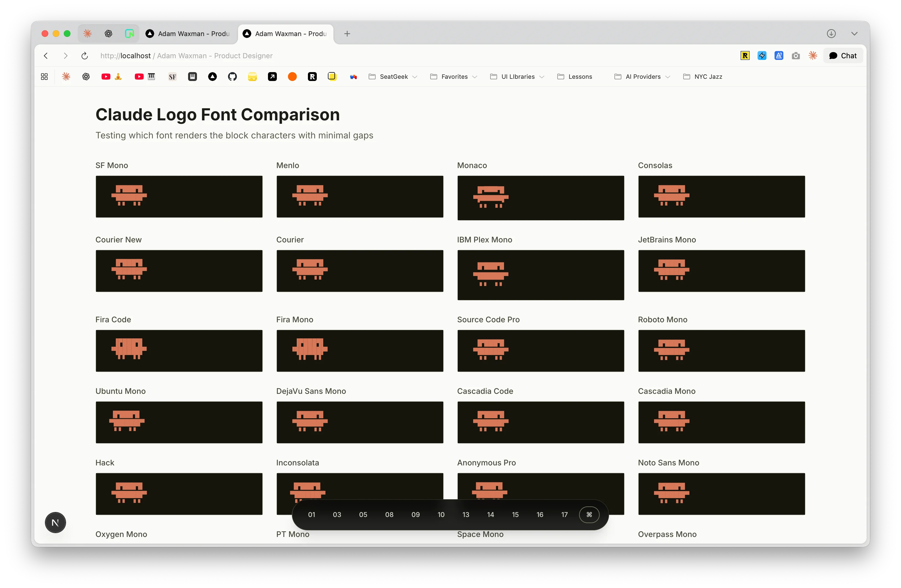Jump to section 17 in floating bar
Screen dimensions: 901x588
click(x=565, y=514)
